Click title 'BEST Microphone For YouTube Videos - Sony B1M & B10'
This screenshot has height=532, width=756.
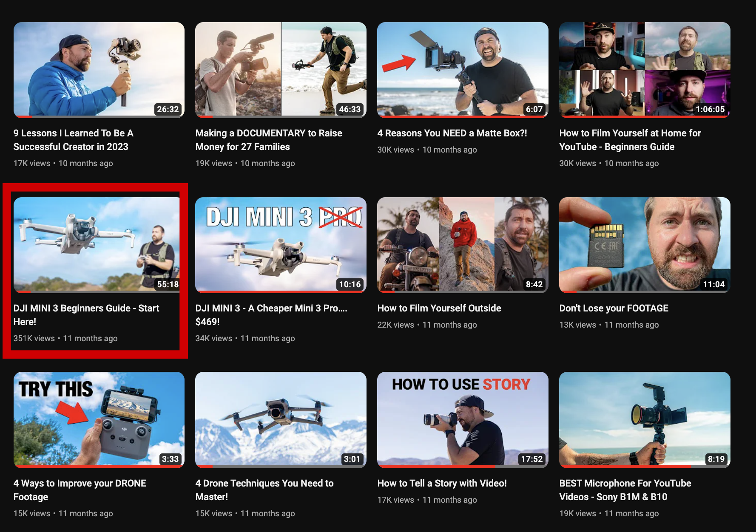625,490
